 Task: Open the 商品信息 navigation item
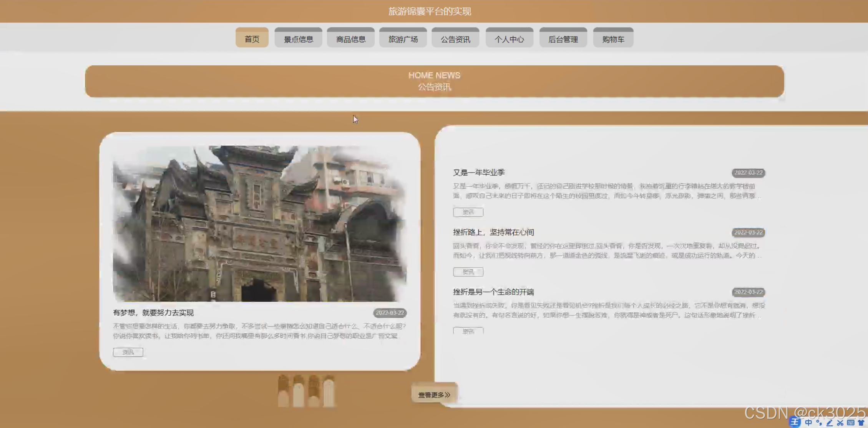(x=350, y=39)
